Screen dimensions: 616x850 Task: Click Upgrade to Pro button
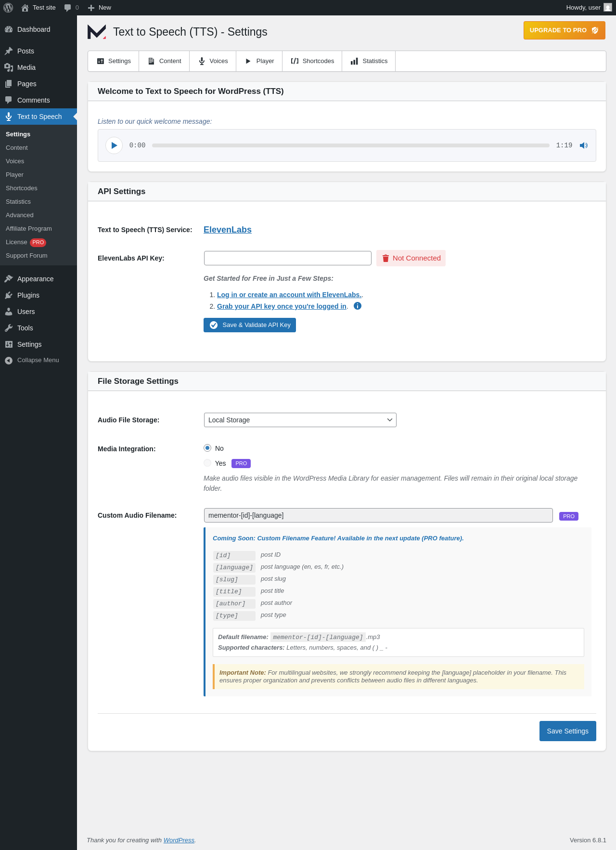tap(565, 30)
